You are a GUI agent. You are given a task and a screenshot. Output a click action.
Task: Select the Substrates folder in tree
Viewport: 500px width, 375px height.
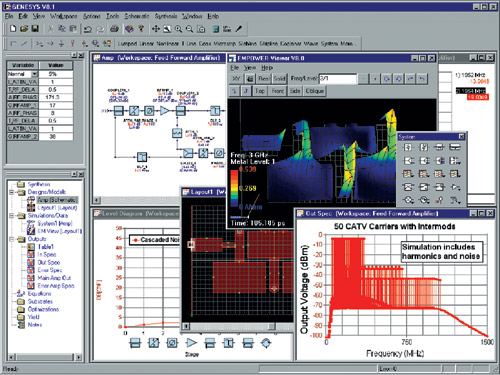(40, 301)
